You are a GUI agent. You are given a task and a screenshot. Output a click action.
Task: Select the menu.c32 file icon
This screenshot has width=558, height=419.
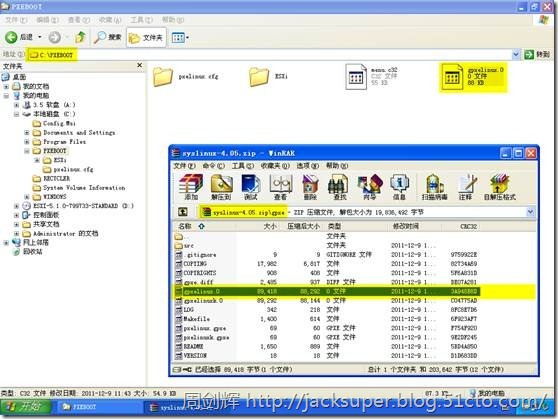coord(356,77)
